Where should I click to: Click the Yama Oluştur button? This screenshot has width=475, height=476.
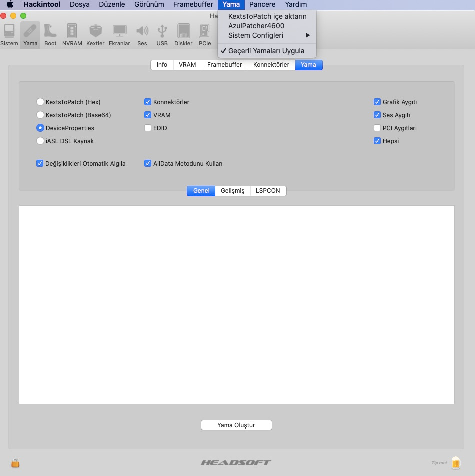[x=236, y=425]
